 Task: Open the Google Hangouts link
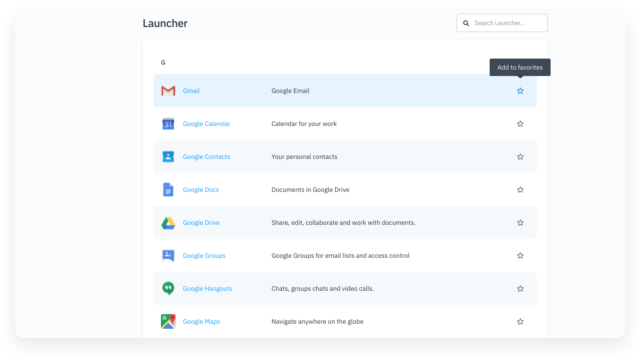point(207,288)
